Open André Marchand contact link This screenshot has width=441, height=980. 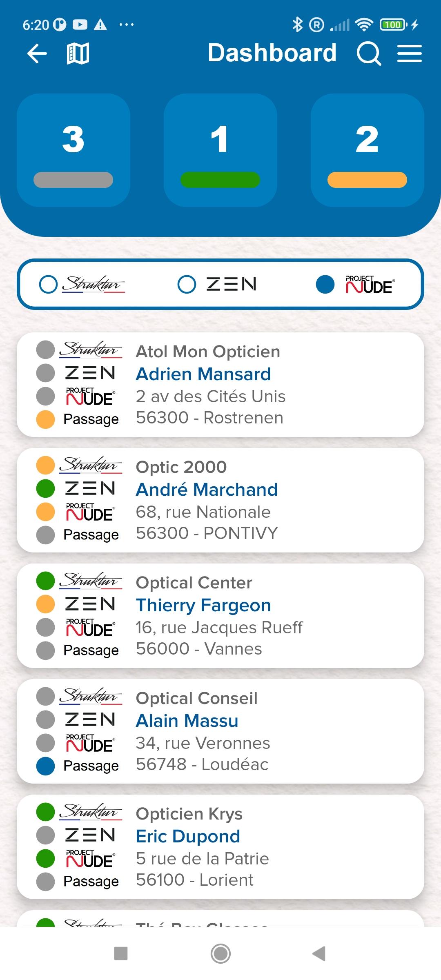coord(207,489)
